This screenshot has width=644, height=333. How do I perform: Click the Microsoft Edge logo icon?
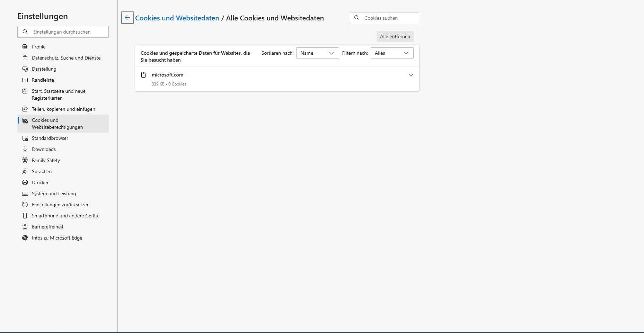tap(25, 238)
